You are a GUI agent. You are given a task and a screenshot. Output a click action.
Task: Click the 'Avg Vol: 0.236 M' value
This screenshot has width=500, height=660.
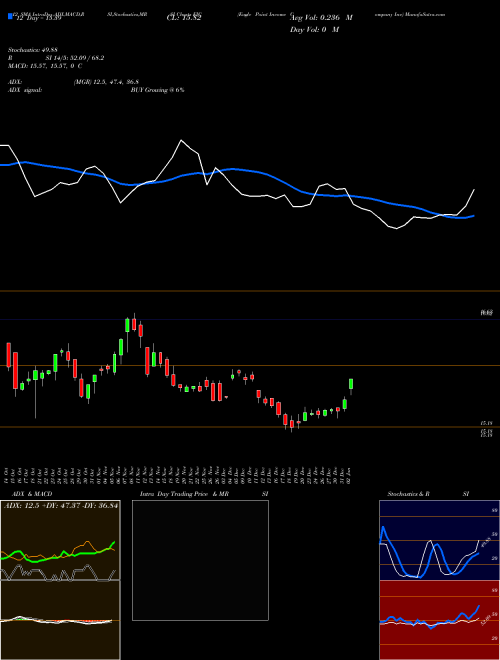[x=321, y=18]
